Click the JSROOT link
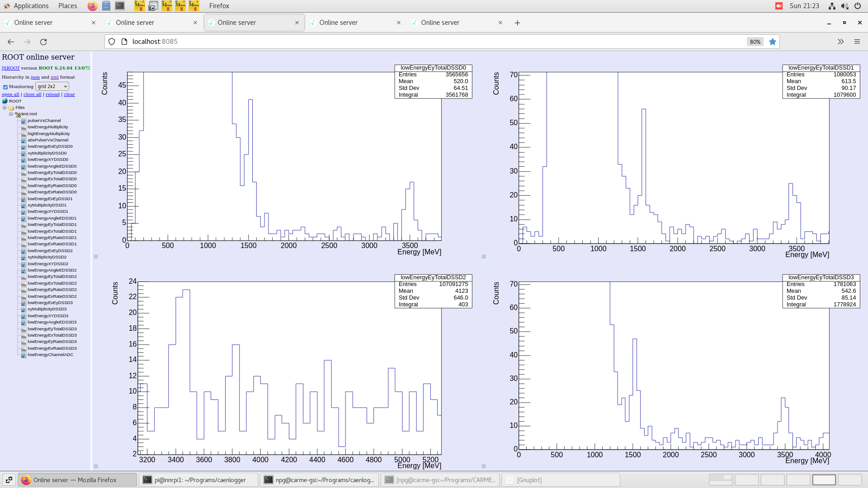Image resolution: width=868 pixels, height=488 pixels. [10, 68]
